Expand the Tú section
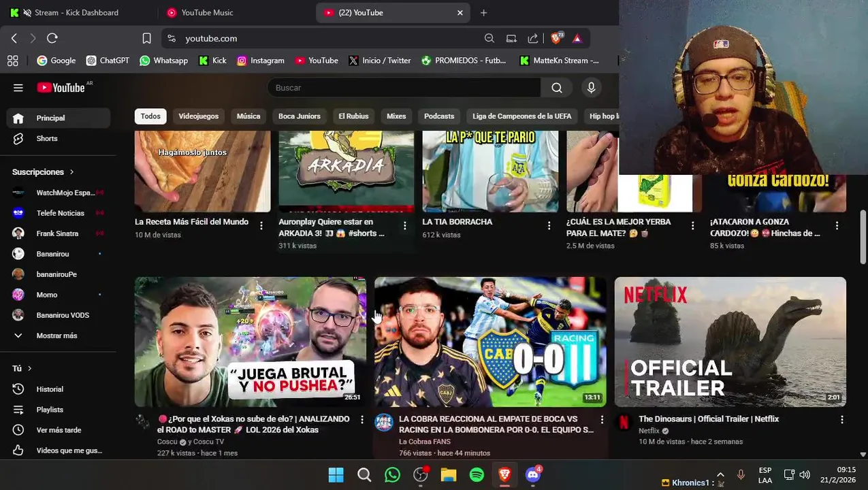 click(22, 368)
